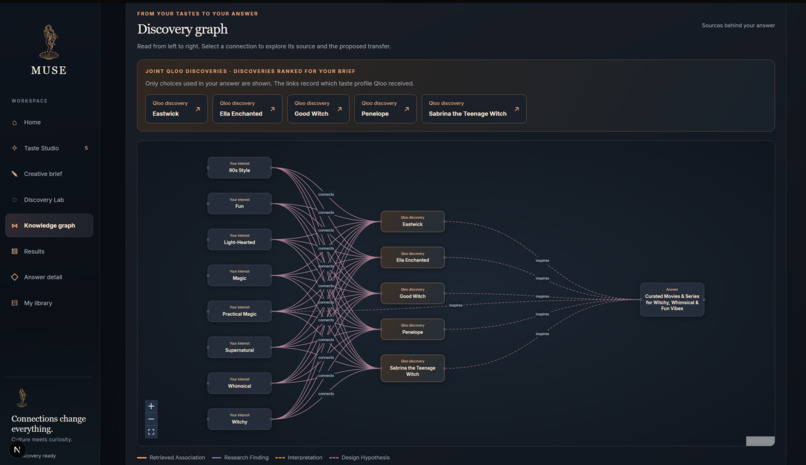Click the Taste Studio count badge 5

pyautogui.click(x=86, y=148)
